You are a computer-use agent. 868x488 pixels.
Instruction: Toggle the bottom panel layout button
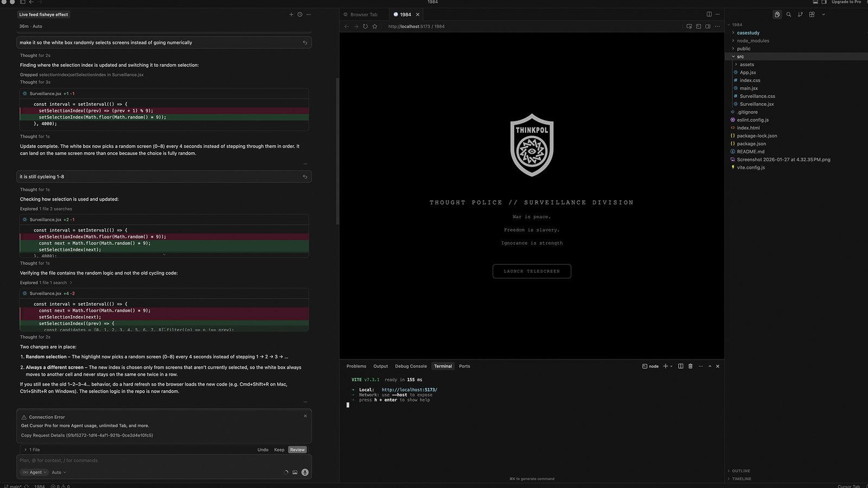814,2
